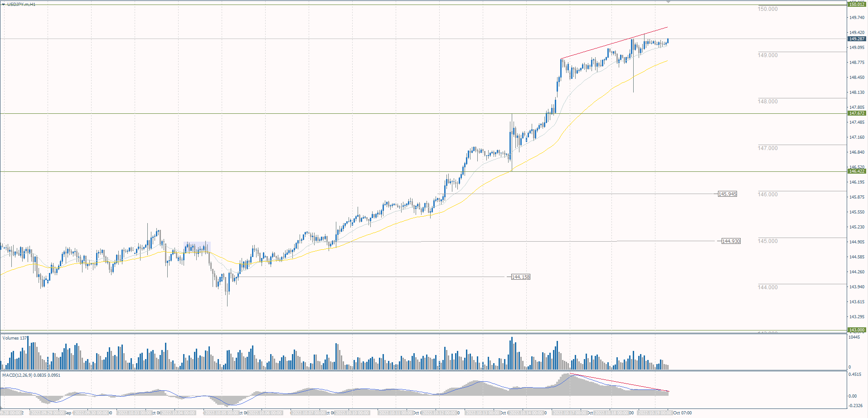Select the MACD(12,26,9) indicator label
The image size is (868, 418).
(31, 375)
